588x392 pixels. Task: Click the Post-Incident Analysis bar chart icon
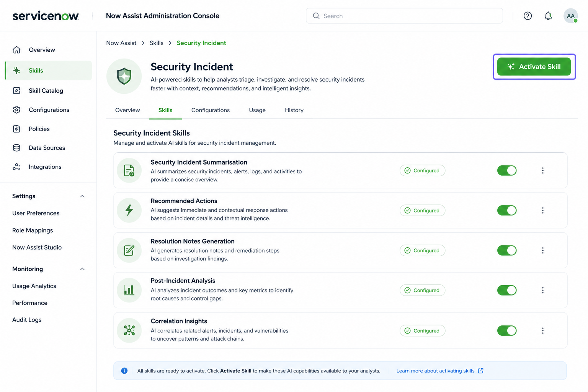coord(129,290)
